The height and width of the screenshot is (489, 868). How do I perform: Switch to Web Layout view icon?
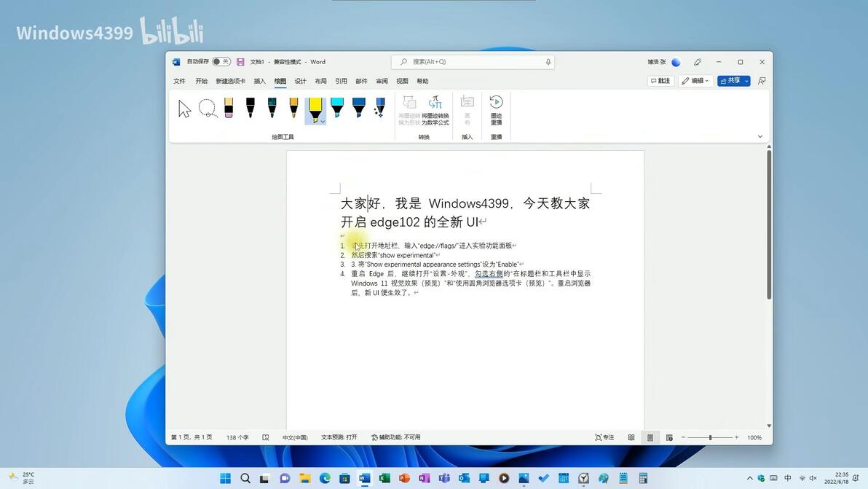(x=669, y=437)
